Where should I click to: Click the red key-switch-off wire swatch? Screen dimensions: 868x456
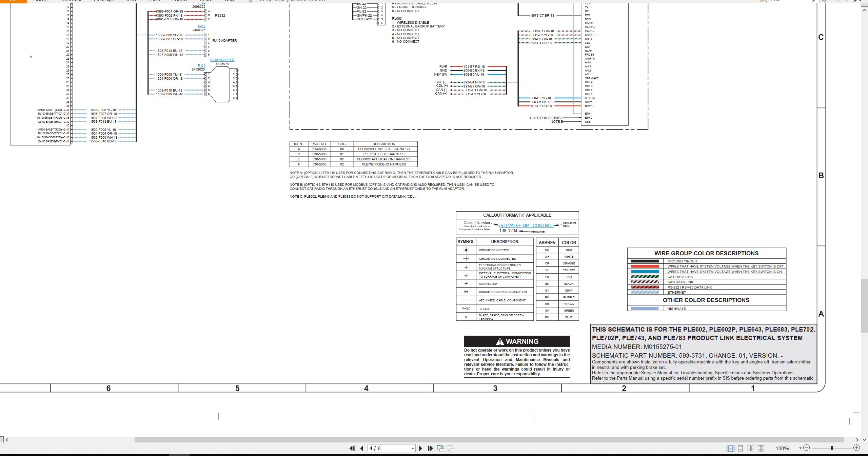point(645,266)
